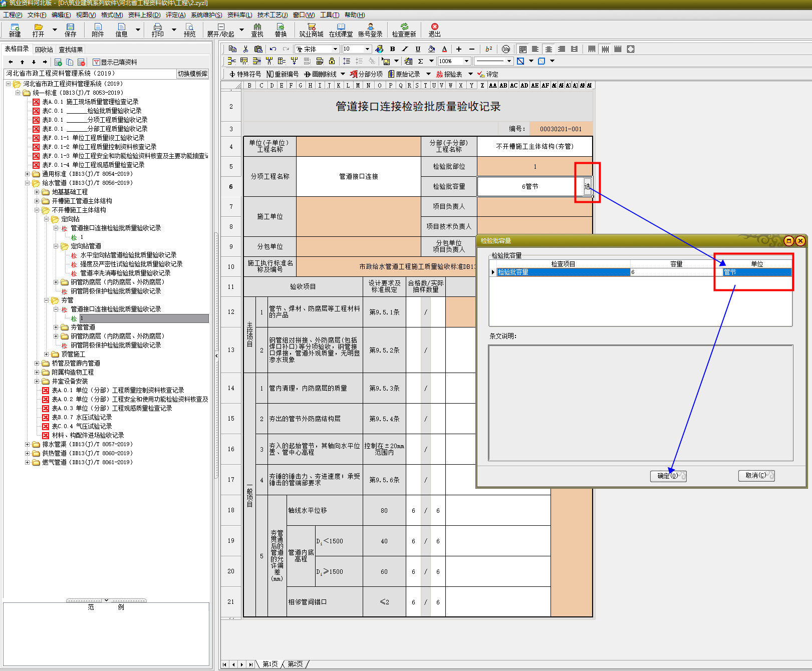Click the undo arrow icon
The image size is (812, 671).
click(273, 49)
